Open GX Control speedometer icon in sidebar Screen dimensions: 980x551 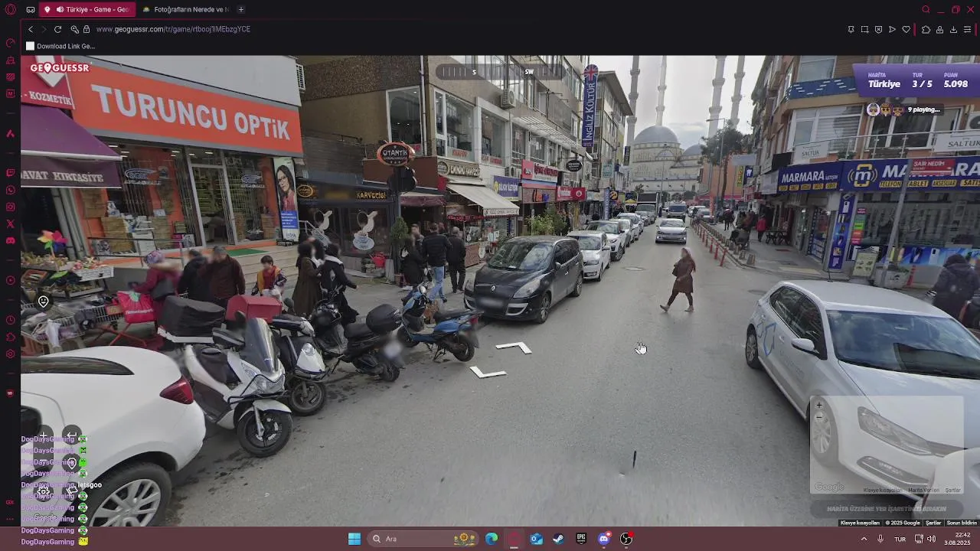[10, 43]
